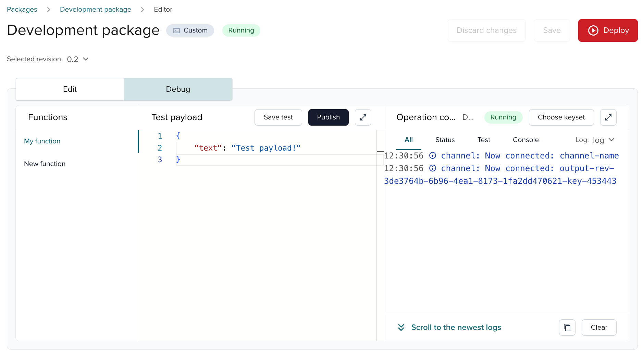Select New function in Functions list
Image resolution: width=644 pixels, height=358 pixels.
[45, 164]
